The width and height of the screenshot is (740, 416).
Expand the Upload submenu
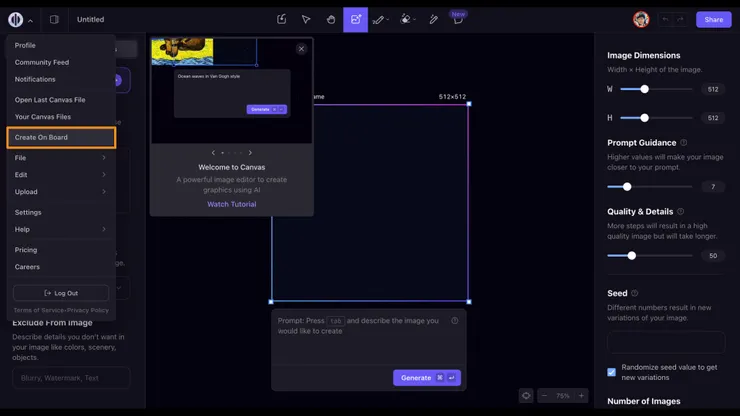pos(60,192)
